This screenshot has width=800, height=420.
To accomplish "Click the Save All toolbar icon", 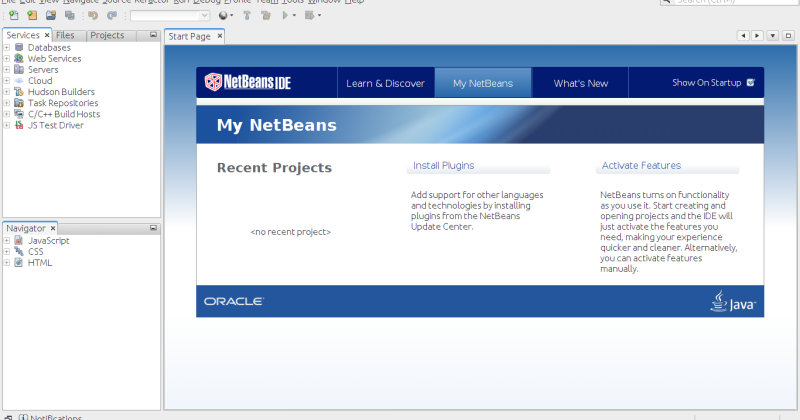I will pyautogui.click(x=70, y=15).
